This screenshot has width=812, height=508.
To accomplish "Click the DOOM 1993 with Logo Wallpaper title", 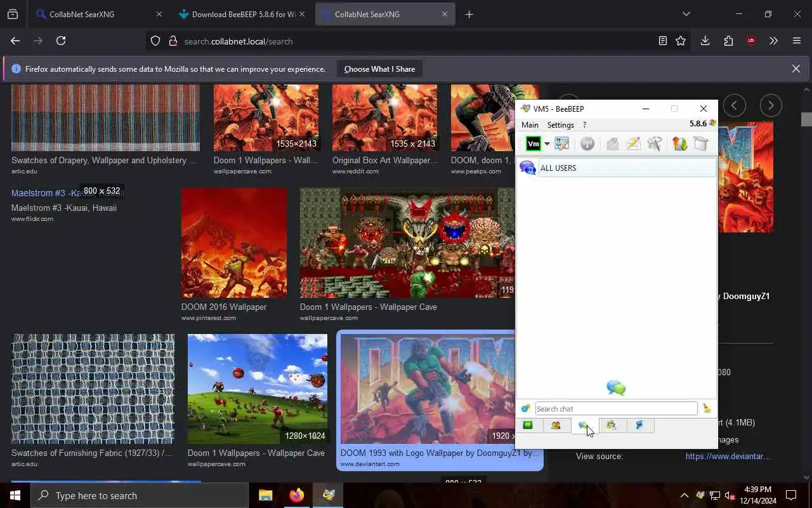I will click(x=440, y=453).
